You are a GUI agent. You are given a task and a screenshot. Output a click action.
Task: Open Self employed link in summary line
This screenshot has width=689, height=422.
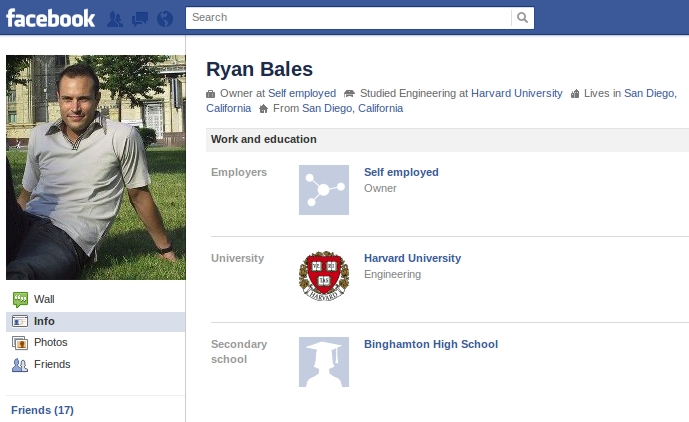pos(302,93)
